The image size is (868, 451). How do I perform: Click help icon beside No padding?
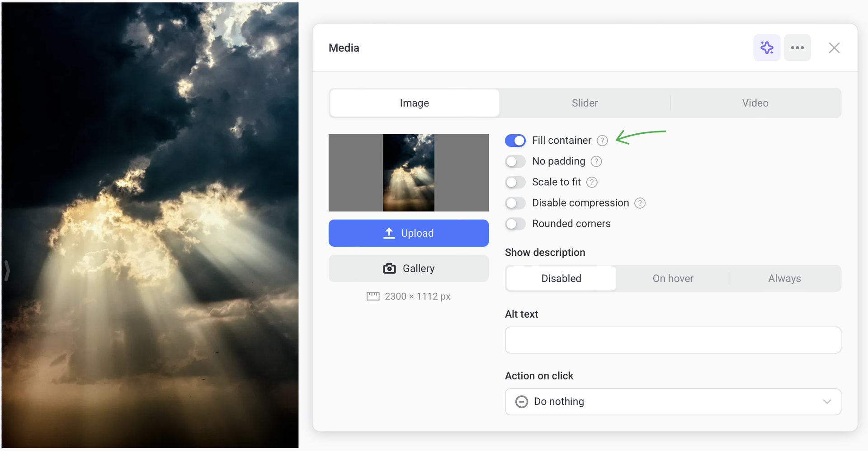click(x=596, y=161)
